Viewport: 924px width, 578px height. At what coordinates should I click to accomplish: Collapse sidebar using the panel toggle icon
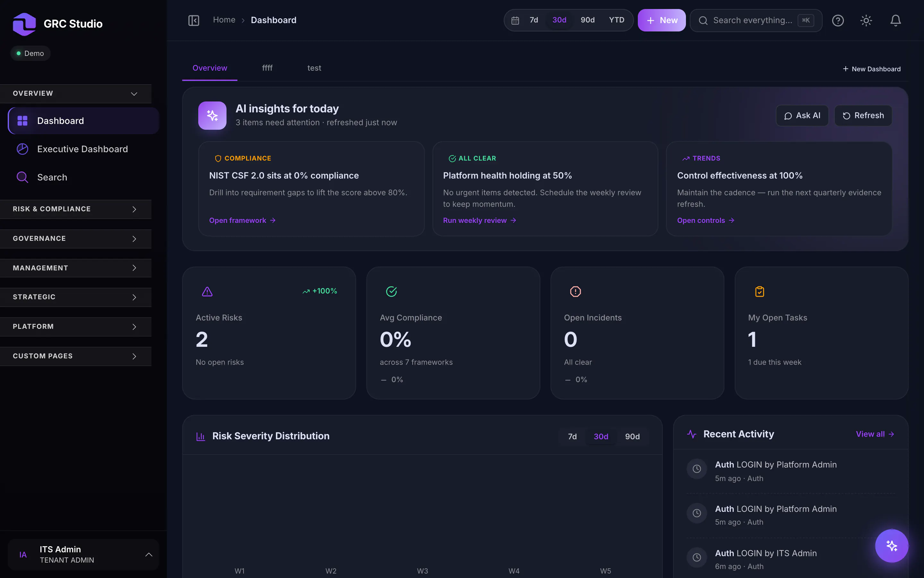pos(193,20)
